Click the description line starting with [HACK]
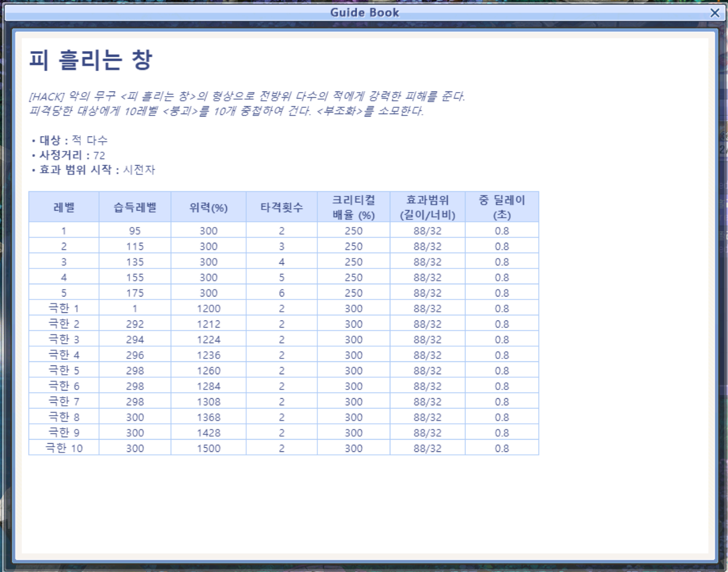The image size is (728, 572). coord(247,96)
